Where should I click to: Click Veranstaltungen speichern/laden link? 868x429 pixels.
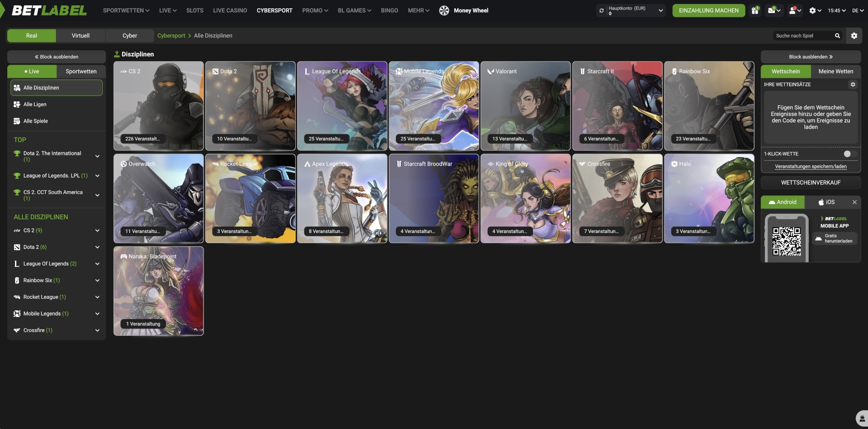(x=811, y=166)
